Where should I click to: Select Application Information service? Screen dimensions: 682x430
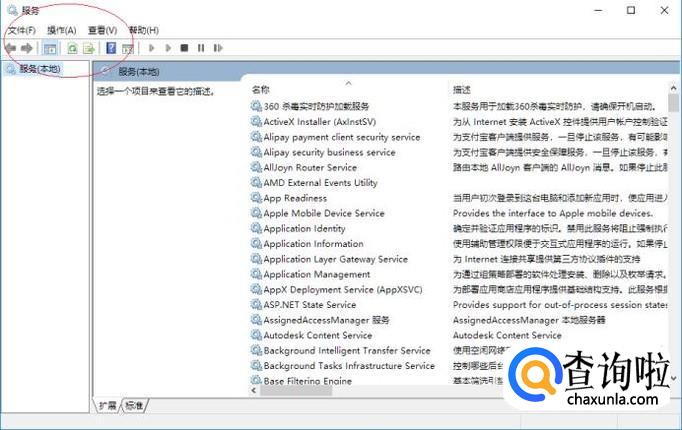coord(313,243)
